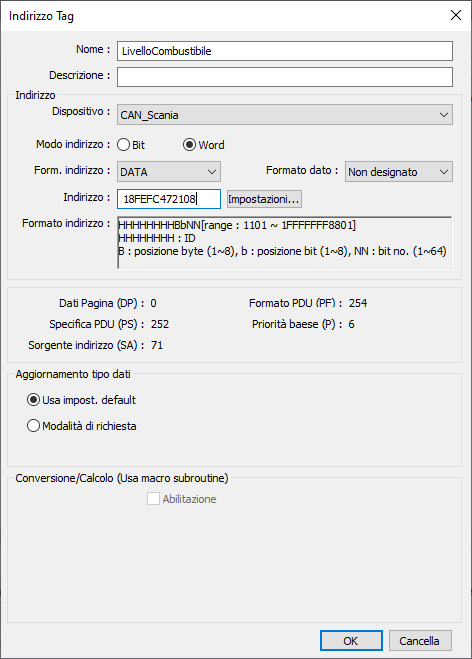472x659 pixels.
Task: Click the Indirizzo address input field
Action: [169, 199]
